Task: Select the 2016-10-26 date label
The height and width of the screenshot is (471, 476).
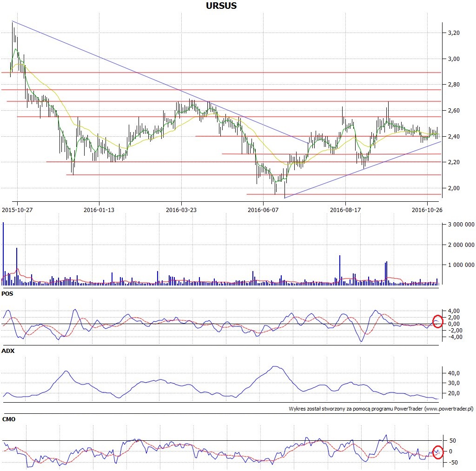Action: click(x=427, y=210)
